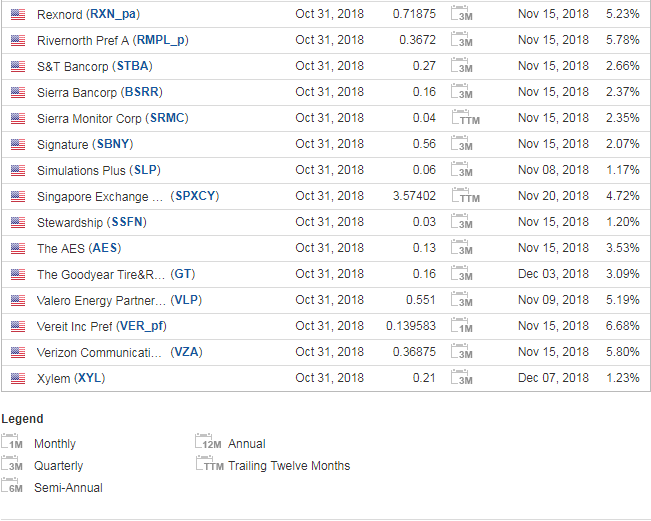Click the 3M quarterly icon in Verizon row
The height and width of the screenshot is (521, 651).
click(x=462, y=352)
